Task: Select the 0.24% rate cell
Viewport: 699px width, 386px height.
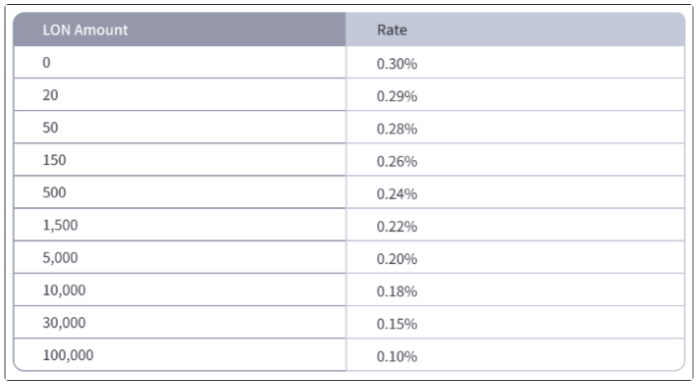Action: click(515, 193)
